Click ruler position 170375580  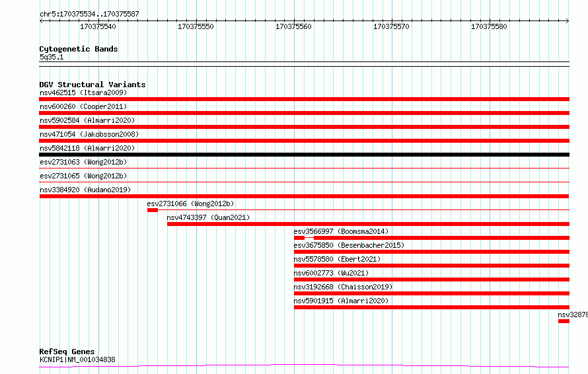tap(489, 26)
